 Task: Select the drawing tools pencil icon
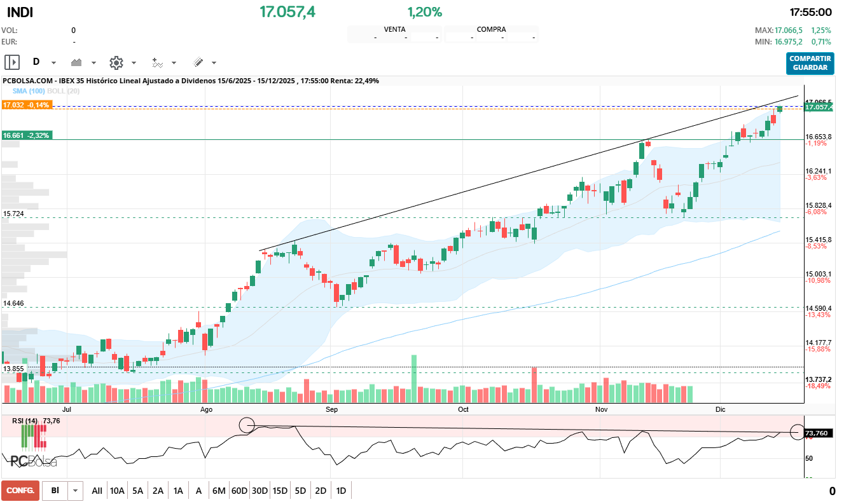(198, 62)
